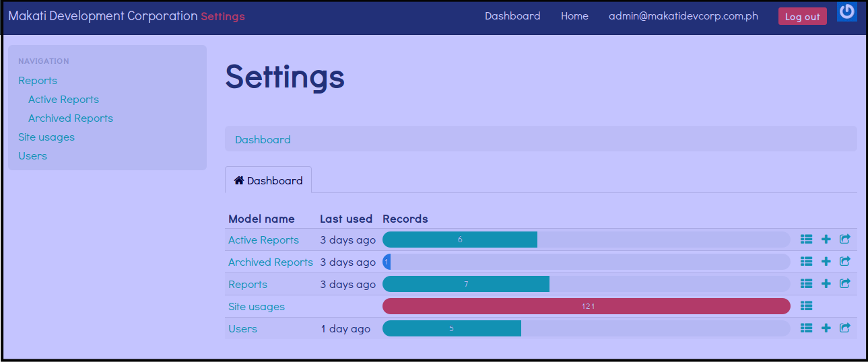Screen dimensions: 868x362
Task: Open Active Reports in sidebar navigation
Action: tap(63, 100)
